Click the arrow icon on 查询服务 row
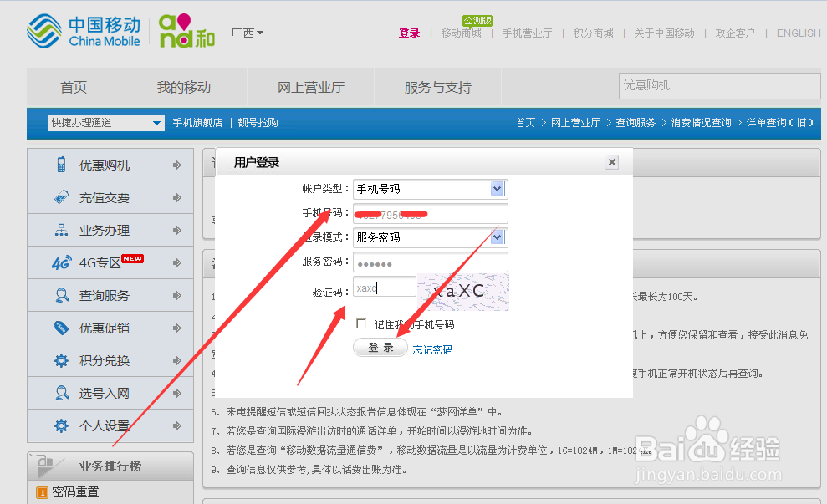 (x=176, y=295)
